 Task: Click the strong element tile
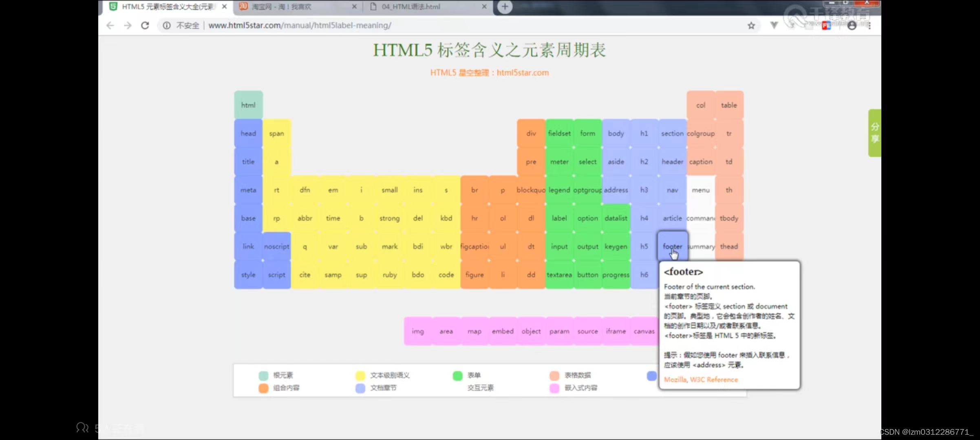tap(390, 218)
